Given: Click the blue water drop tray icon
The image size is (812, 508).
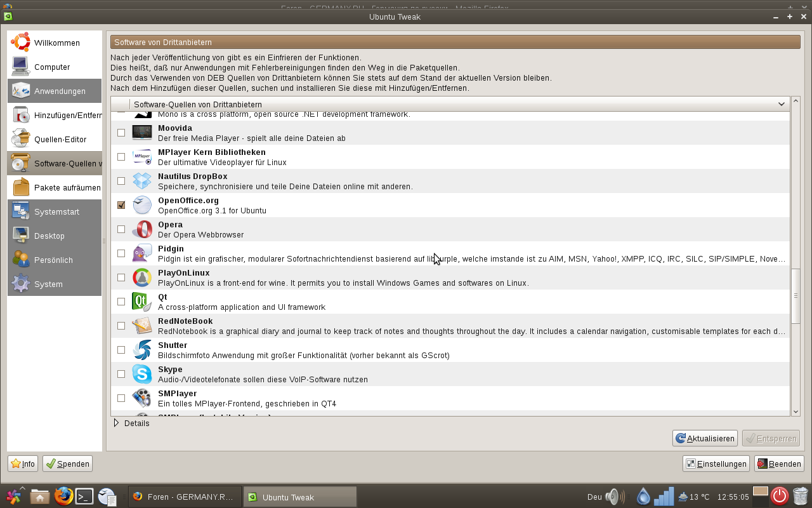Looking at the screenshot, I should [x=643, y=497].
